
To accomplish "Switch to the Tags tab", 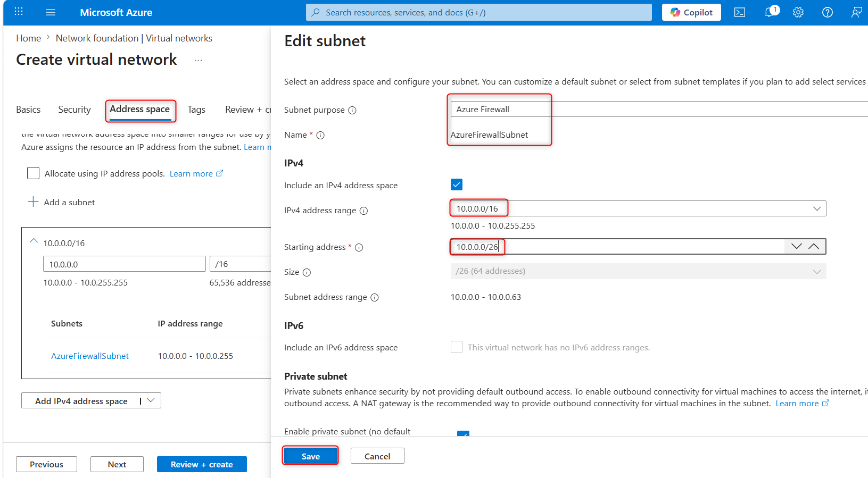I will 196,110.
